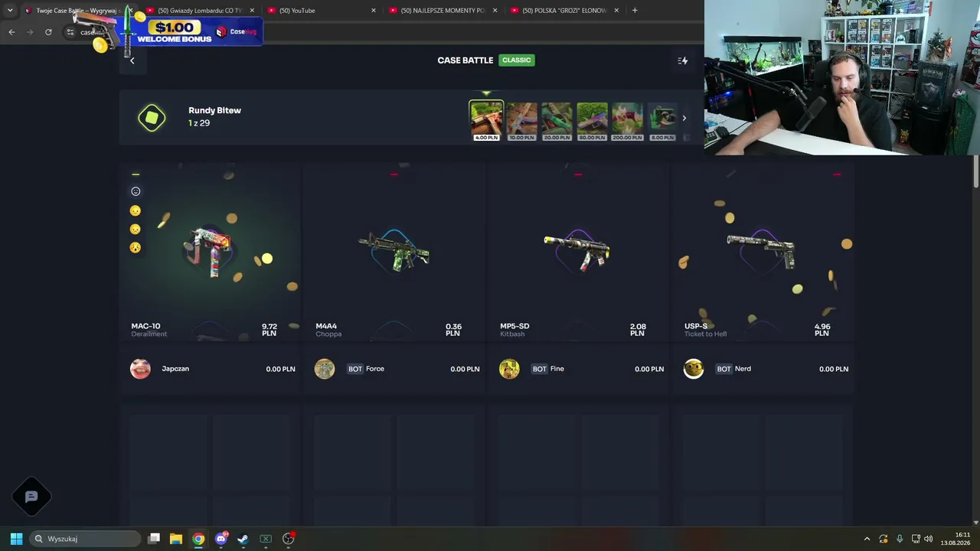Viewport: 980px width, 551px height.
Task: Switch to the (50) YouTube tab
Action: tap(322, 11)
